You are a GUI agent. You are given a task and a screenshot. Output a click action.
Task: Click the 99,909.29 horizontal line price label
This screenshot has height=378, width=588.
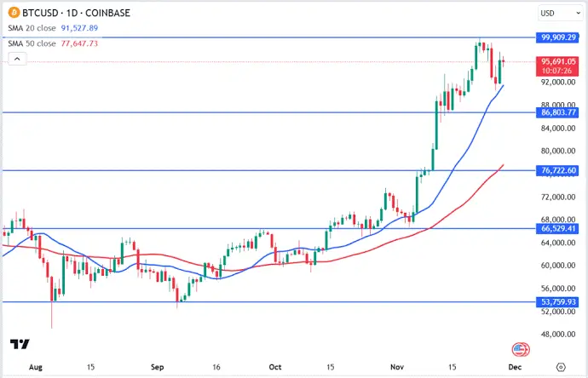point(559,37)
